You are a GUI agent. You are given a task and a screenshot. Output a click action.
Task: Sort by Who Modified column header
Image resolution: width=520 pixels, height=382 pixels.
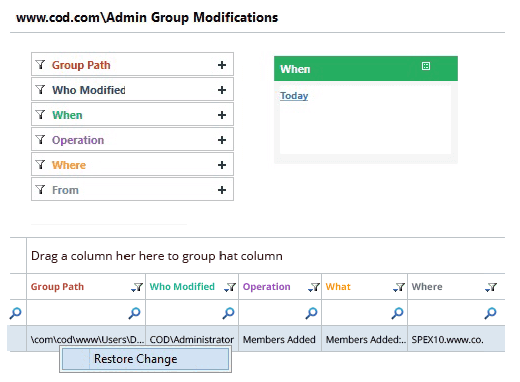(x=182, y=287)
